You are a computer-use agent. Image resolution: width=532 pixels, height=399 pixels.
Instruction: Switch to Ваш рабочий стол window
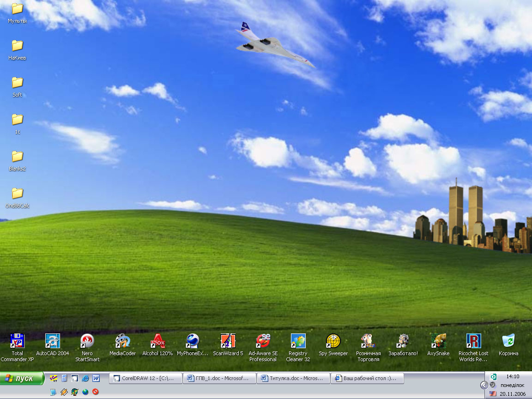coord(368,378)
